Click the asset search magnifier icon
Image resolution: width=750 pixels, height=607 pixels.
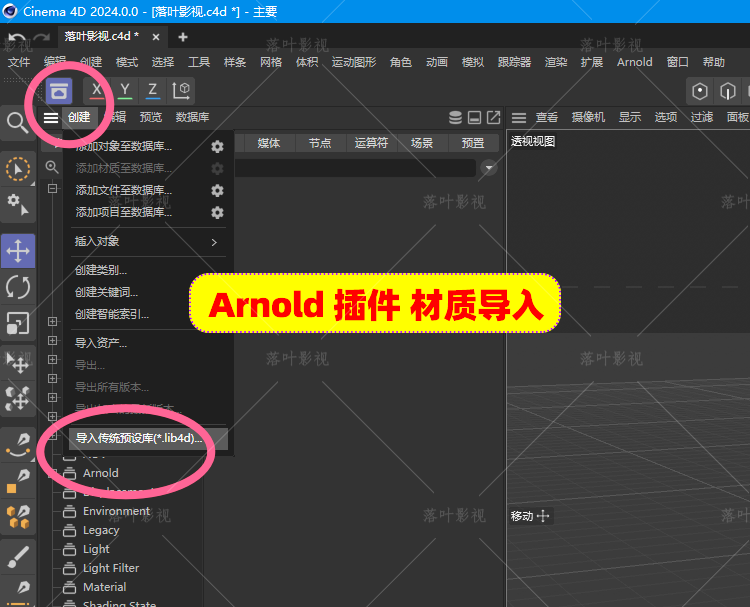coord(52,167)
